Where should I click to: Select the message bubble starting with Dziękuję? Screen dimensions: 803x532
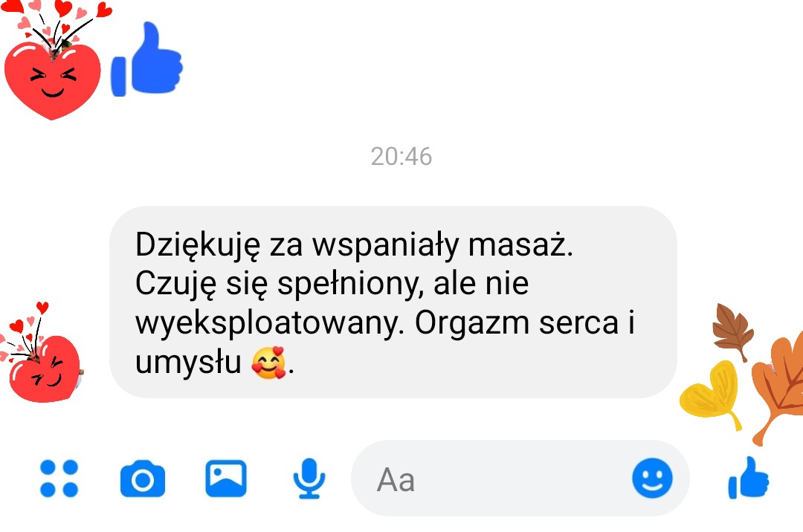coord(393,302)
